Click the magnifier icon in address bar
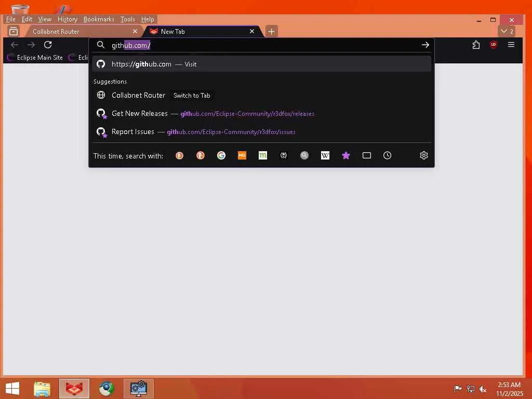Screen dimensions: 532x399 (100, 45)
